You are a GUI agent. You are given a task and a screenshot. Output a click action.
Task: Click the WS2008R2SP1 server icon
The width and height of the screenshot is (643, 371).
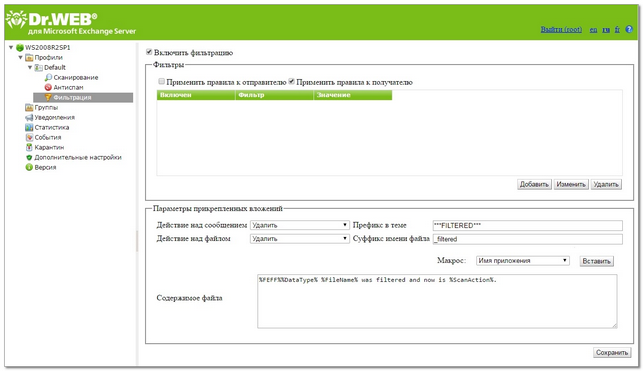[20, 48]
